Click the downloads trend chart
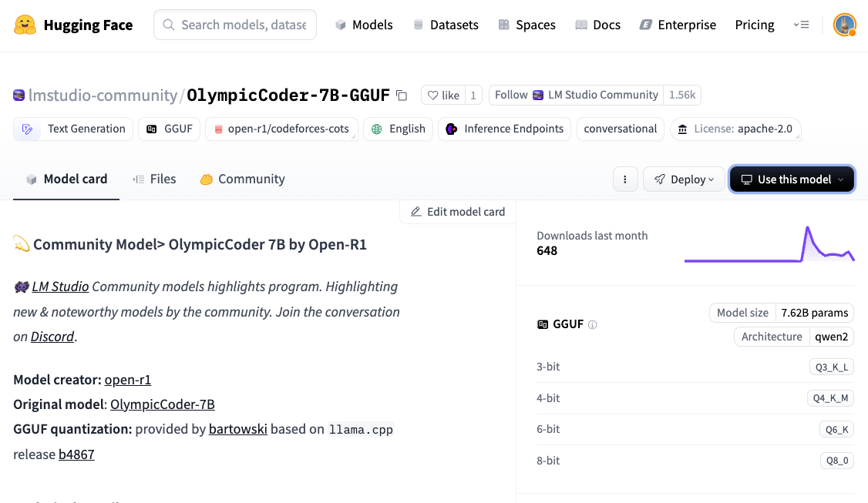Viewport: 868px width, 503px height. coord(769,245)
